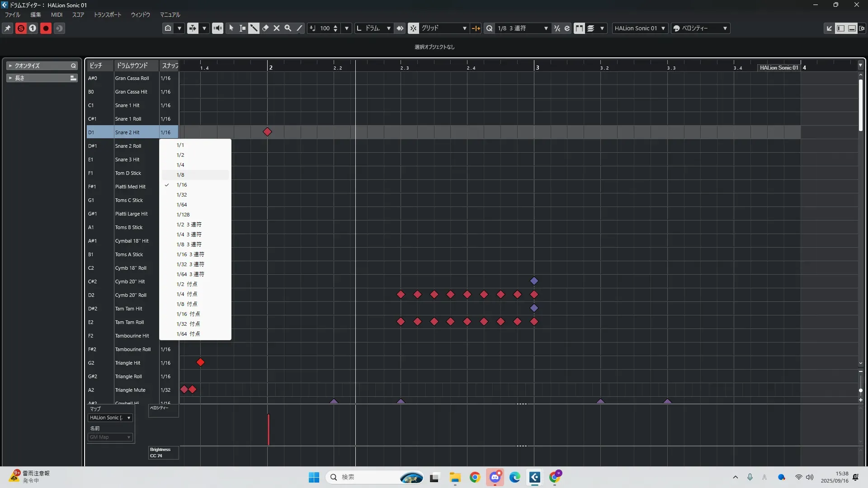Open Google Chrome from the taskbar
Screen dimensions: 868x488
(475, 477)
